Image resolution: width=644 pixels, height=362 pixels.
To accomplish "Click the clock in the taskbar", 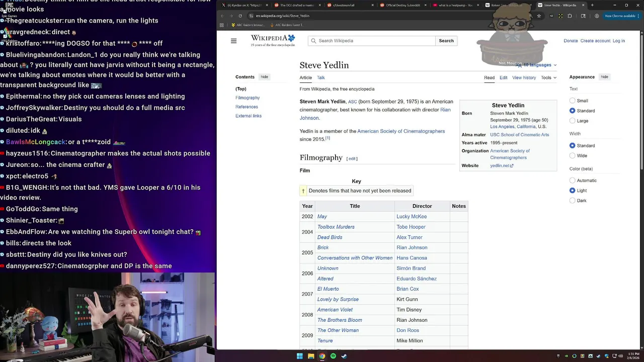I will pos(633,356).
